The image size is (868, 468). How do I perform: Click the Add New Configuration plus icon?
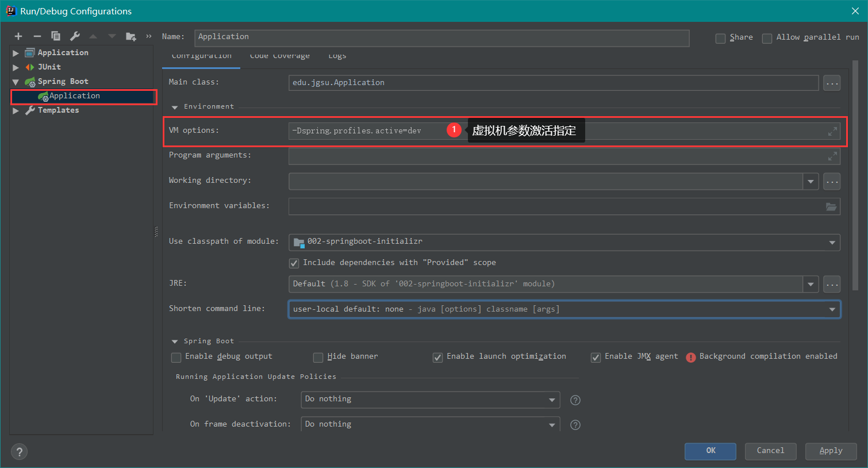click(18, 36)
